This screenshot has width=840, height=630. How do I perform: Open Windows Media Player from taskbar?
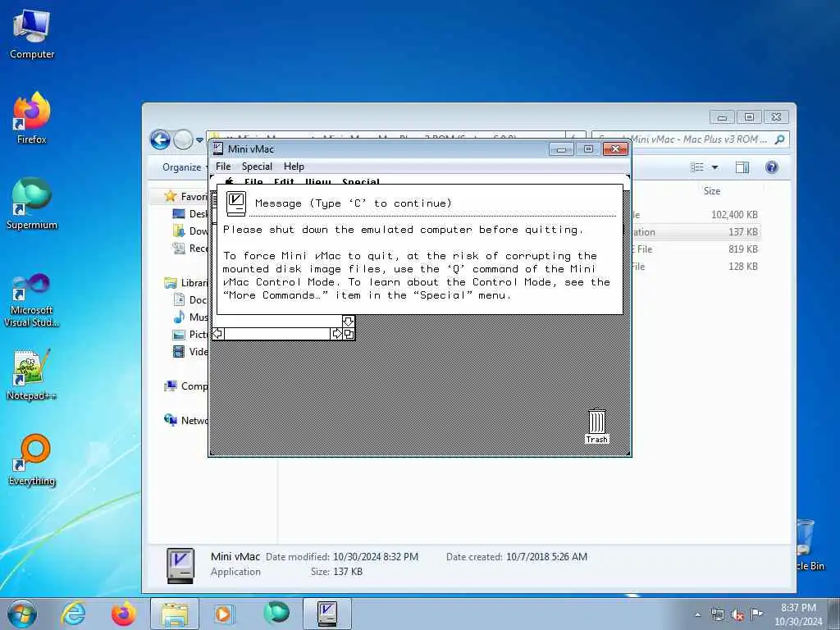click(223, 614)
